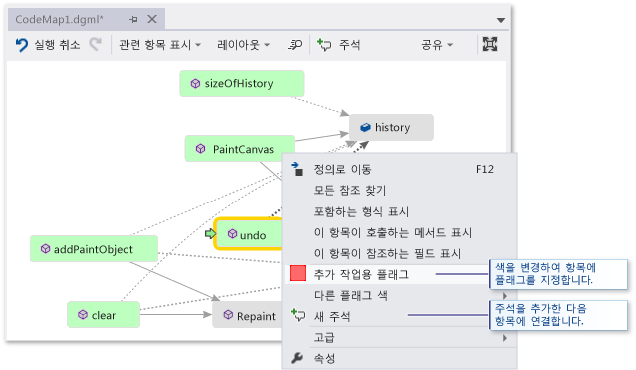Screen dimensions: 636x370
Task: Click the addPaintObject cube icon
Action: pos(45,248)
